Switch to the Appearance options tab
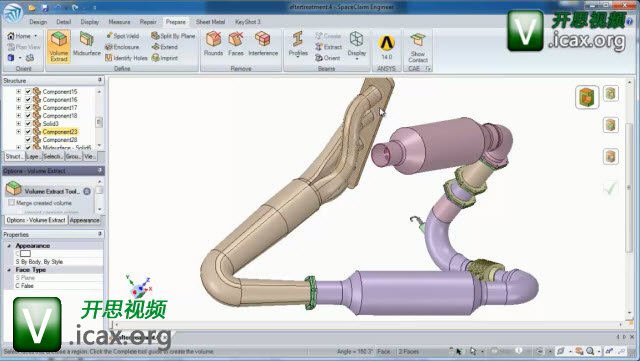The width and height of the screenshot is (640, 361). pos(84,220)
